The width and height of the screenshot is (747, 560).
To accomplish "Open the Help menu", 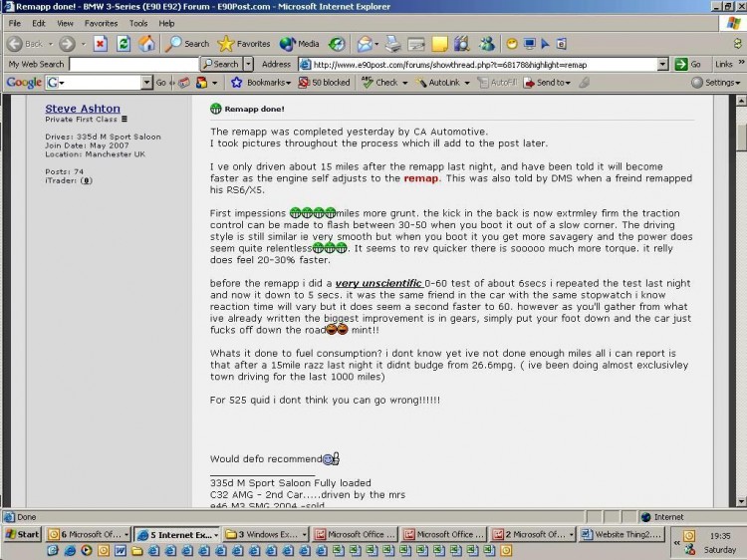I will point(166,23).
